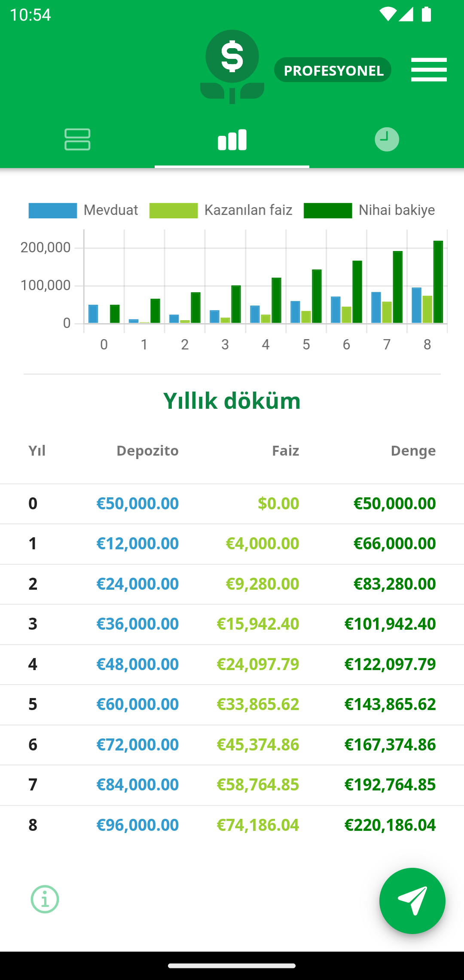This screenshot has width=464, height=980.
Task: Tap the Faiz column header
Action: (286, 450)
